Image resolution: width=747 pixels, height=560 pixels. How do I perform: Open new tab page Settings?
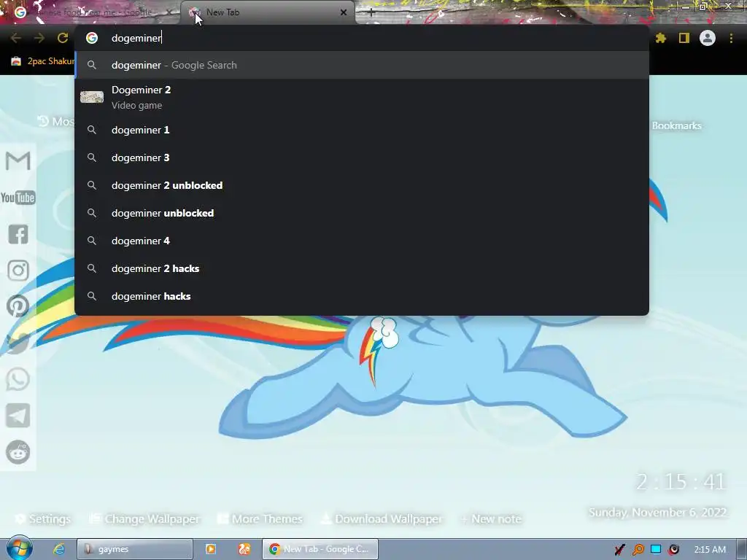(x=43, y=518)
